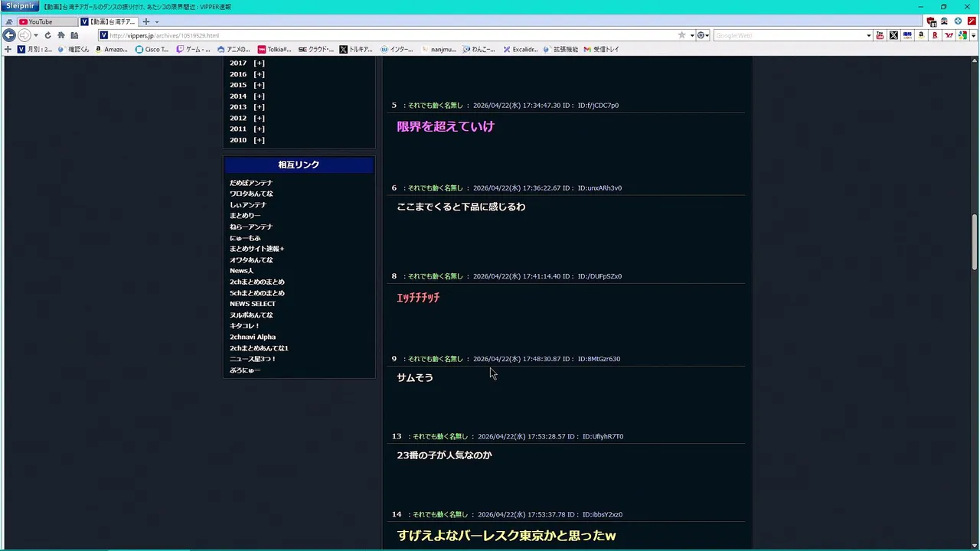Open the わんこー bookmark

pyautogui.click(x=479, y=49)
